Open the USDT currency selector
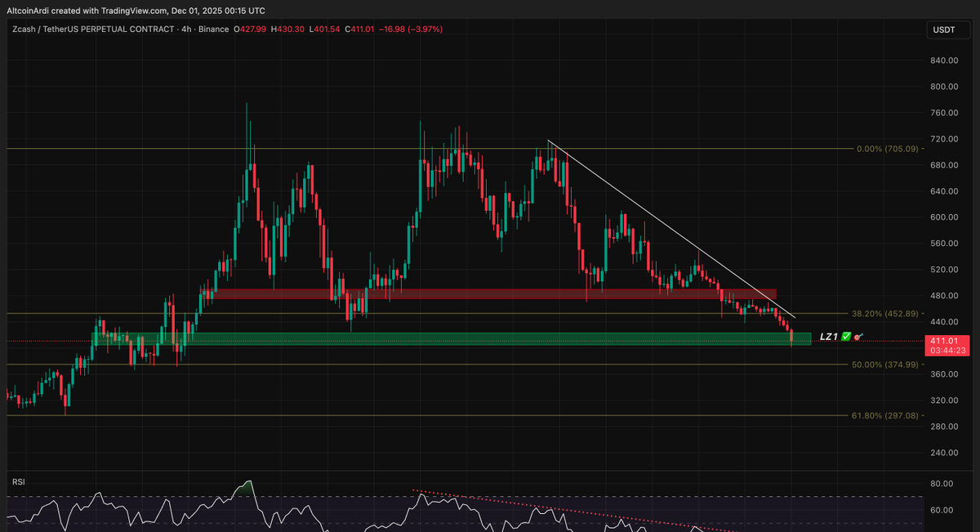The width and height of the screenshot is (980, 532). click(x=947, y=30)
